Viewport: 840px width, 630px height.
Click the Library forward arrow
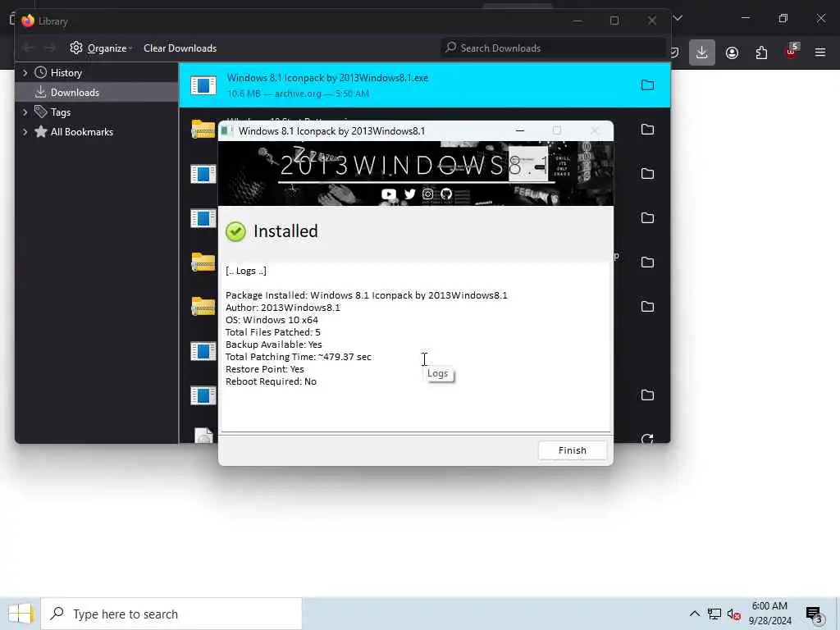tap(50, 48)
